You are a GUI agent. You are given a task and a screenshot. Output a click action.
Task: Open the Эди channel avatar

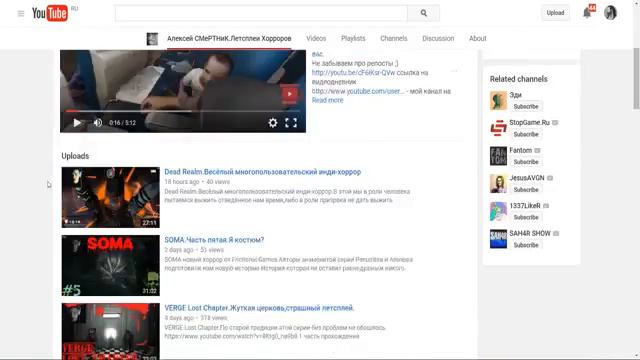pyautogui.click(x=498, y=101)
